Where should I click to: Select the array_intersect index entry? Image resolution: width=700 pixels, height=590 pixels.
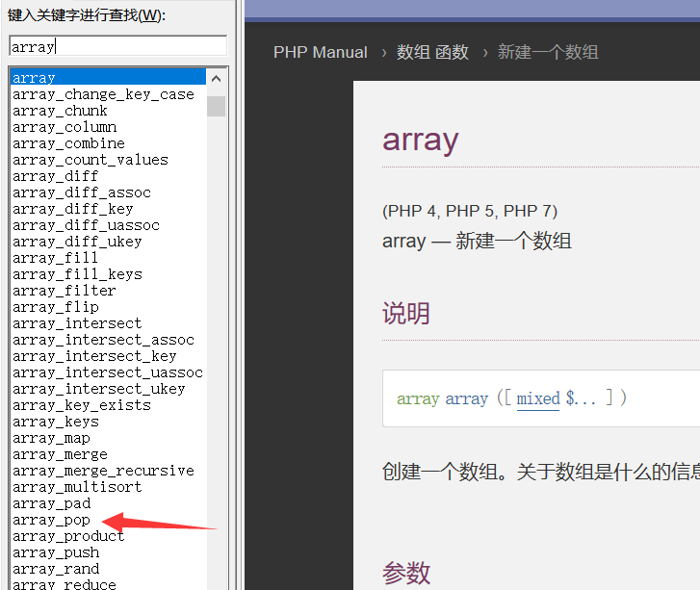pos(77,323)
